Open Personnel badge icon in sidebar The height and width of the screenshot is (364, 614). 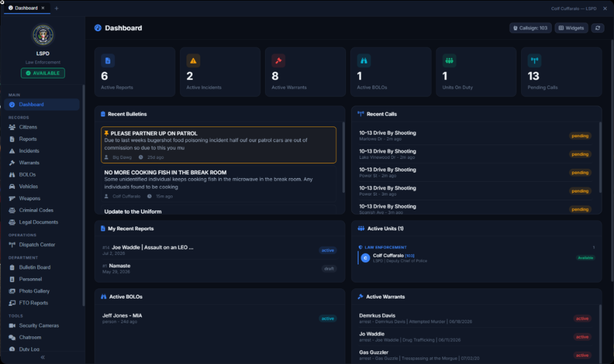click(x=12, y=279)
